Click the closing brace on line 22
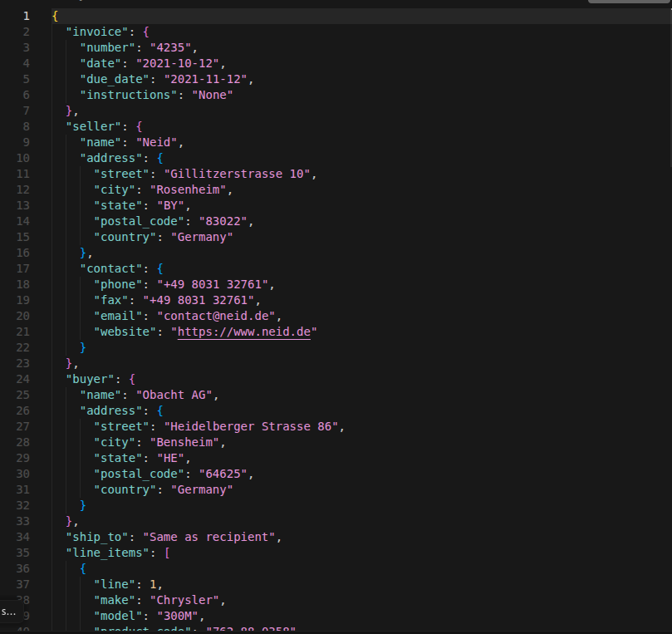This screenshot has height=634, width=672. point(83,348)
